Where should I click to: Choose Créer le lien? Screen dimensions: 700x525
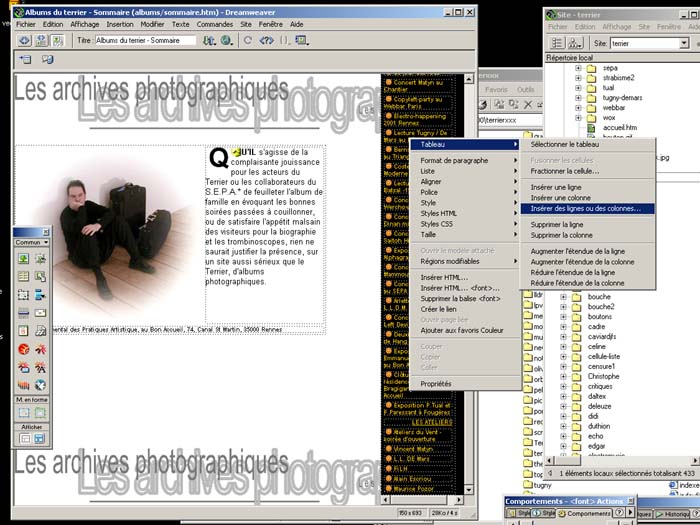tap(465, 309)
